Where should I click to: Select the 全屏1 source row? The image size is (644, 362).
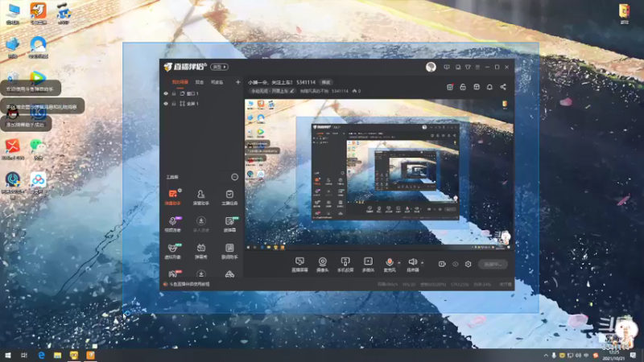click(x=201, y=104)
